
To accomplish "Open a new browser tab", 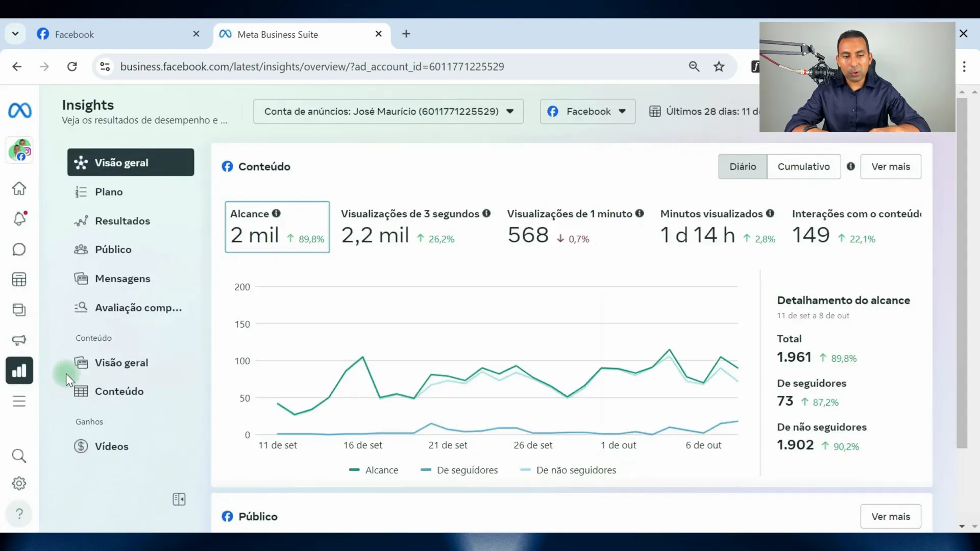I will [406, 34].
